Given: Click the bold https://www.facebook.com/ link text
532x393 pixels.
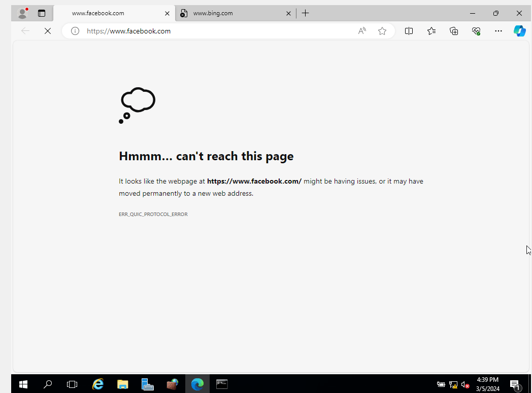Looking at the screenshot, I should click(x=253, y=181).
